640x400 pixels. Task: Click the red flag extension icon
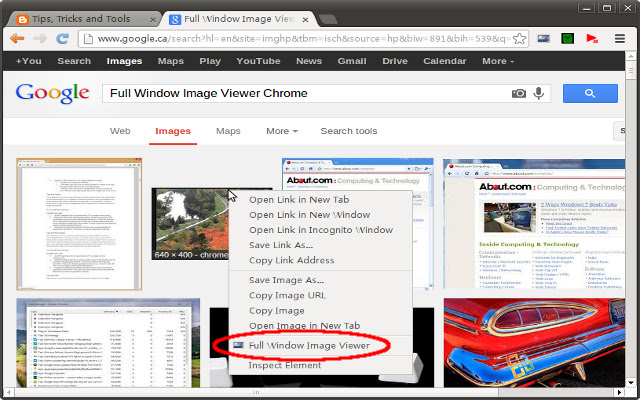click(592, 39)
